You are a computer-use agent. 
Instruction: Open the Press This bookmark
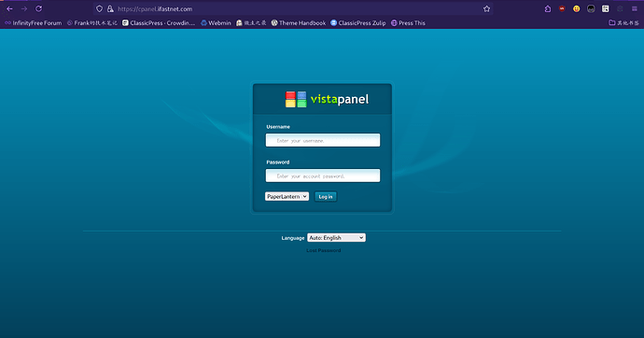tap(408, 23)
